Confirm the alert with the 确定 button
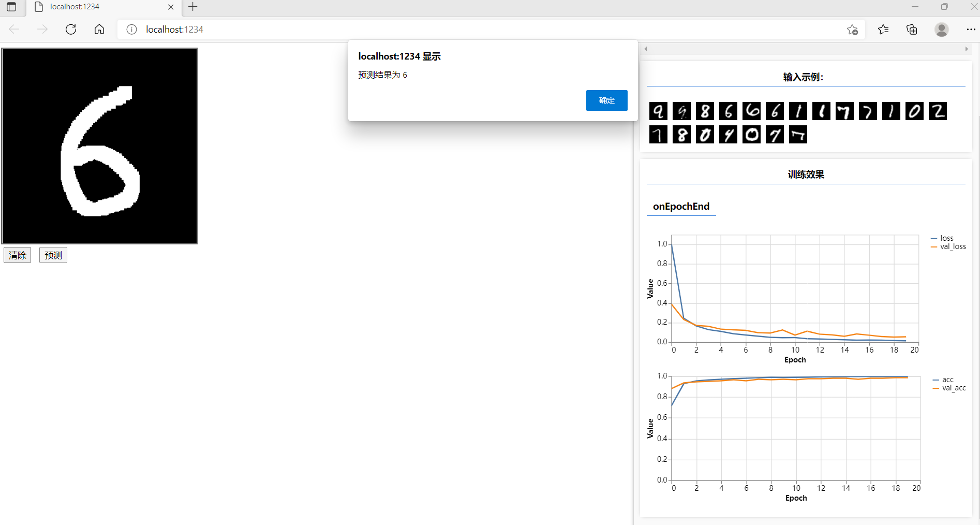The image size is (980, 525). [606, 100]
